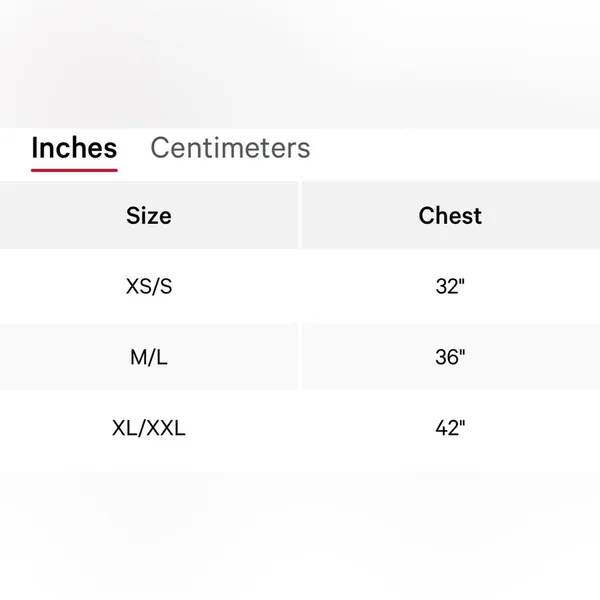Click the inch mark after 32
Image resolution: width=600 pixels, height=600 pixels.
pyautogui.click(x=461, y=281)
